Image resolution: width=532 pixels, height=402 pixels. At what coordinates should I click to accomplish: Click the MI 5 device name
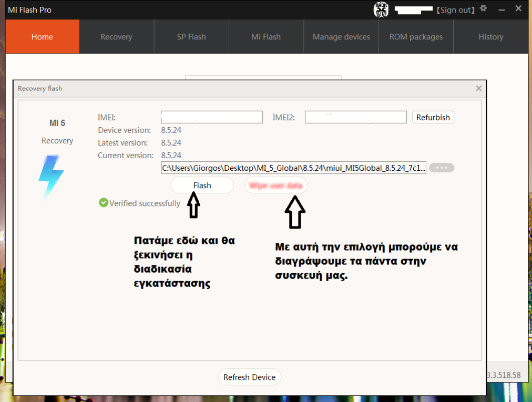pyautogui.click(x=57, y=123)
